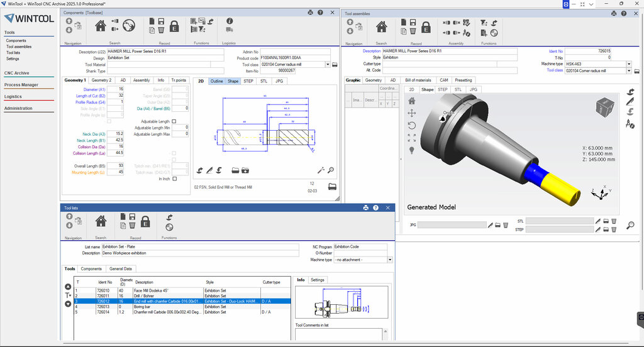
Task: Click the navigate up arrow in Tool assemblies
Action: (x=350, y=22)
